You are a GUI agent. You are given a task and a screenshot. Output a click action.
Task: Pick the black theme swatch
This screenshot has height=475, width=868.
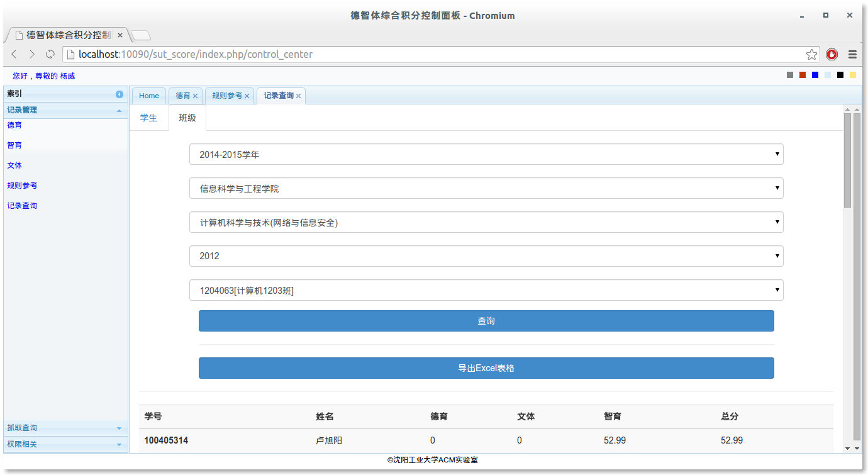click(840, 75)
